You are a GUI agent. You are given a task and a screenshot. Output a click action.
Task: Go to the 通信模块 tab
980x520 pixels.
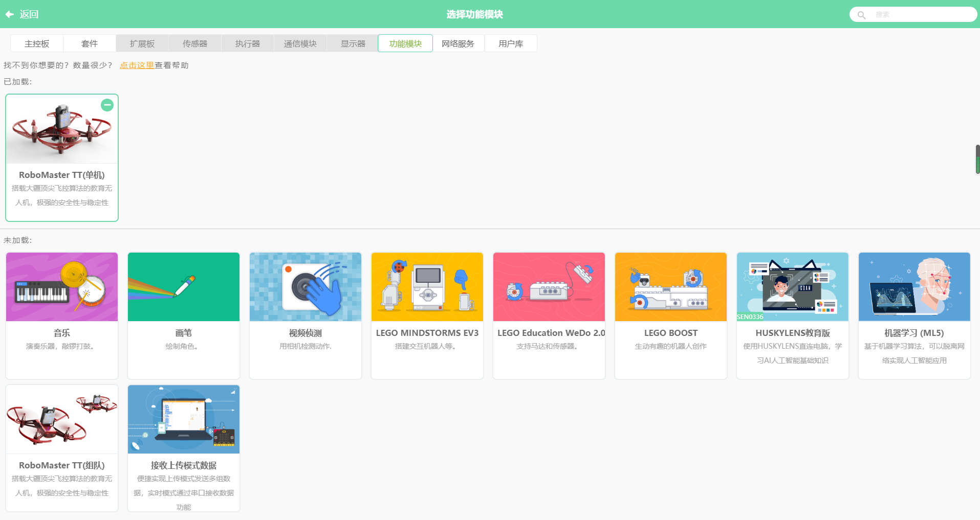pos(300,43)
